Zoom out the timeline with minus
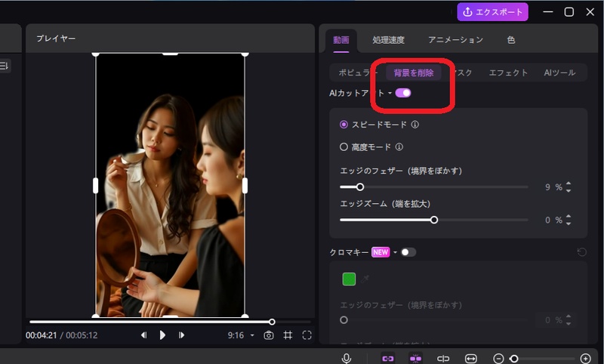Viewport: 604px width, 364px height. click(498, 359)
